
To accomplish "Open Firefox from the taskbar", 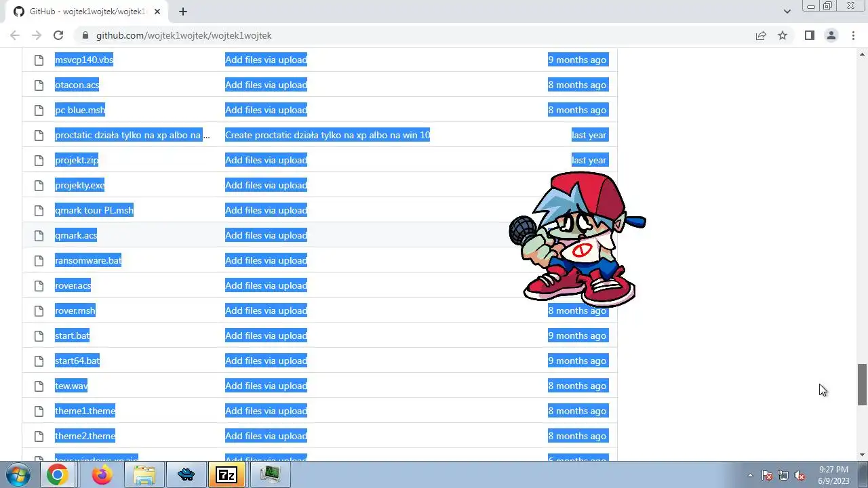I will coord(102,475).
